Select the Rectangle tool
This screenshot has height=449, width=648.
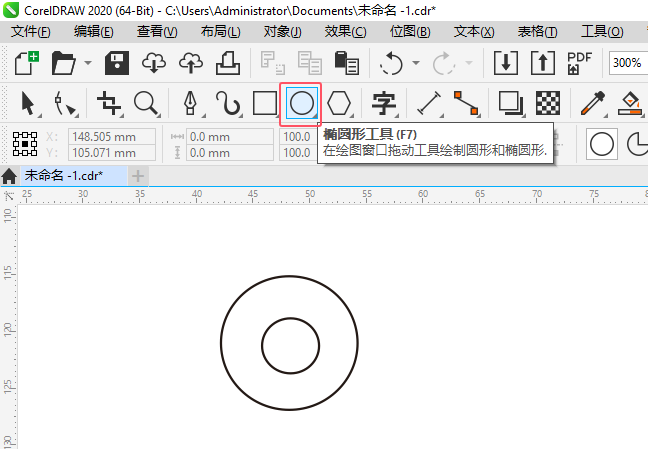click(264, 103)
